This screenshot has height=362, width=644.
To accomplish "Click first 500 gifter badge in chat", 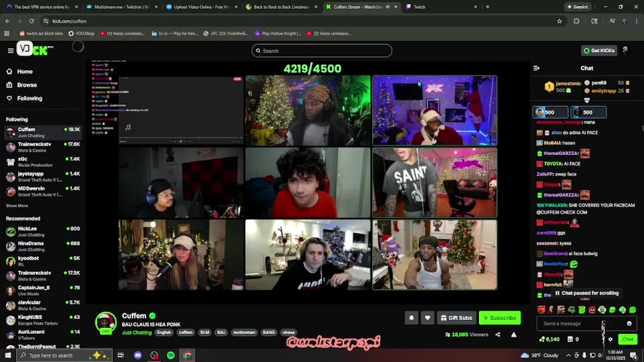I will (550, 112).
